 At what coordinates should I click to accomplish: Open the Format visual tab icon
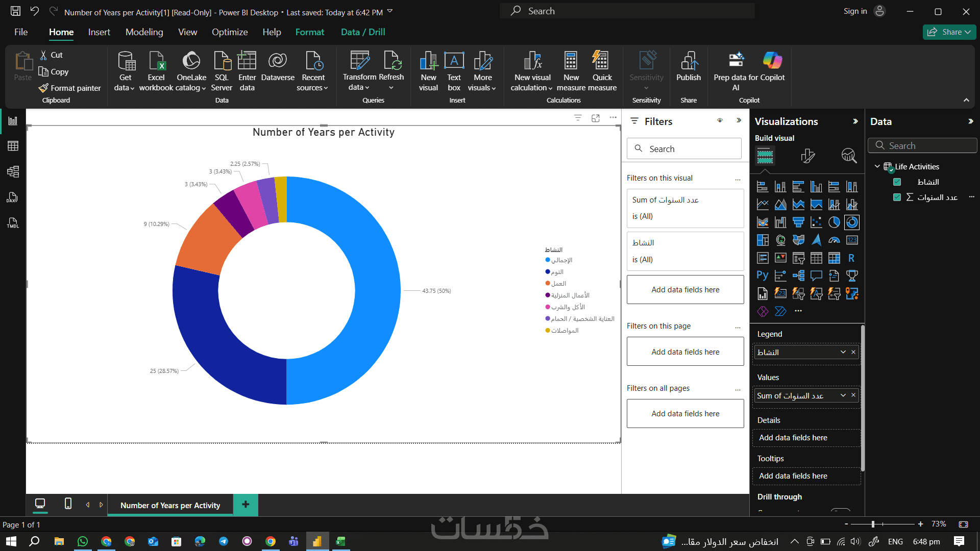coord(807,156)
